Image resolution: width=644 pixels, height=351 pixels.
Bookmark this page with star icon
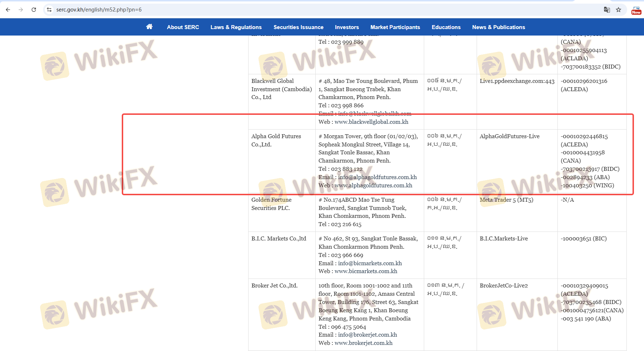pyautogui.click(x=618, y=10)
